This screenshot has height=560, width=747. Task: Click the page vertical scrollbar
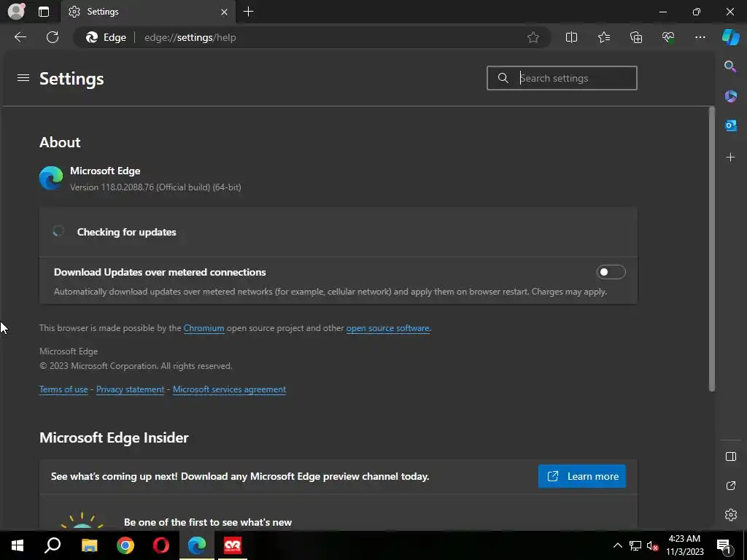click(x=712, y=249)
